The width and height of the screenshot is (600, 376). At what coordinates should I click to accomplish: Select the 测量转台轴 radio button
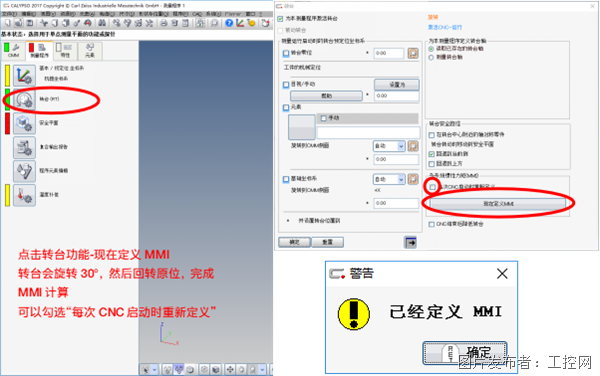431,57
